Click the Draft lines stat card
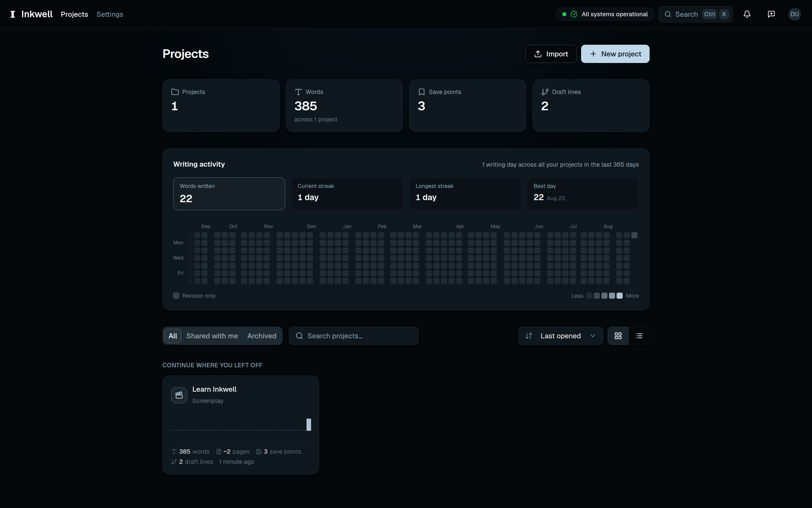The image size is (812, 508). pos(591,105)
